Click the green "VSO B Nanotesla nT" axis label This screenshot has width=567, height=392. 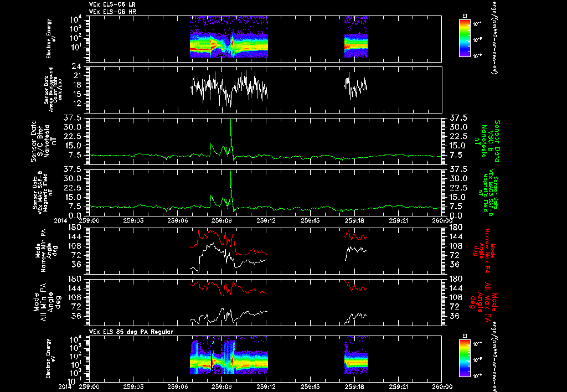pos(487,141)
